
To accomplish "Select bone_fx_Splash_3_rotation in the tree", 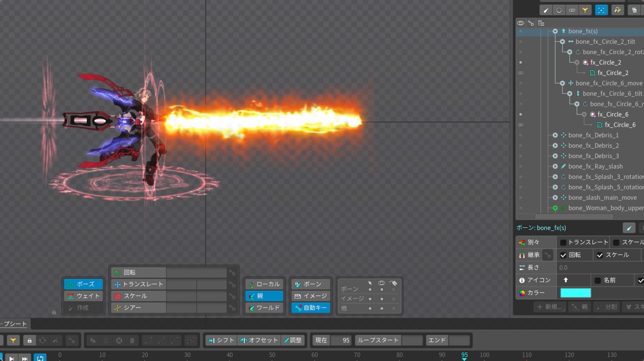I will pos(605,177).
